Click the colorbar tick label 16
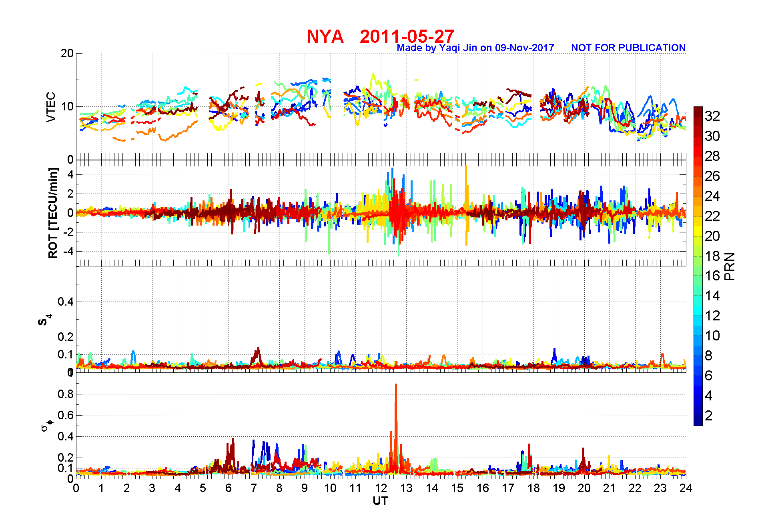The width and height of the screenshot is (762, 532). point(712,276)
